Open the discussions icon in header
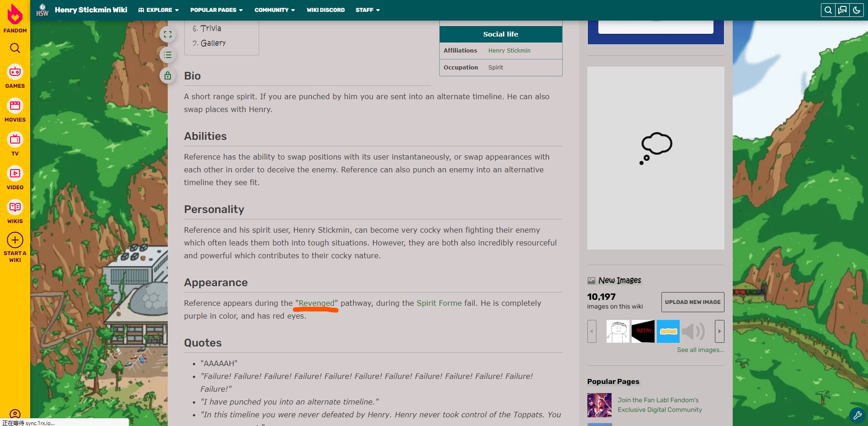This screenshot has width=868, height=426. [842, 10]
